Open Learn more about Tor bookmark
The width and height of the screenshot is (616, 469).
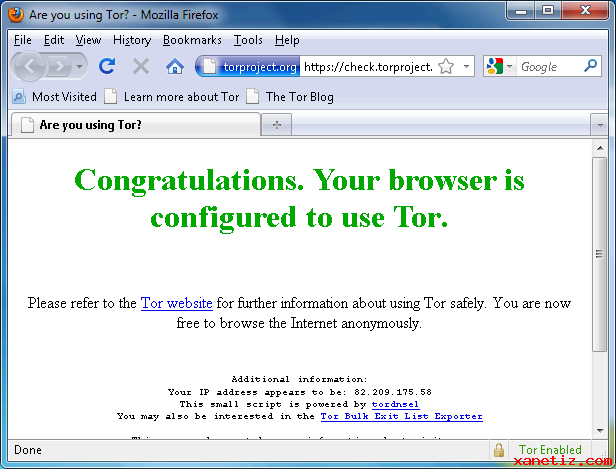click(172, 97)
